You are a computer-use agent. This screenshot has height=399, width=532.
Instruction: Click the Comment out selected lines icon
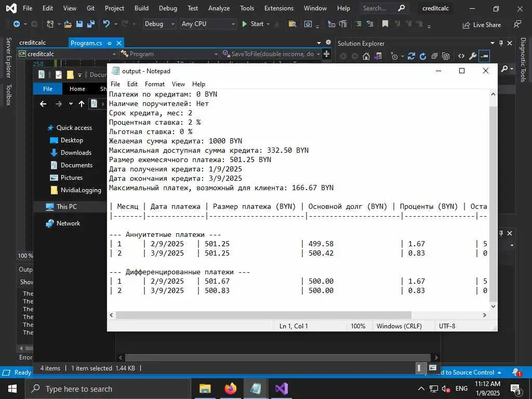tap(358, 24)
